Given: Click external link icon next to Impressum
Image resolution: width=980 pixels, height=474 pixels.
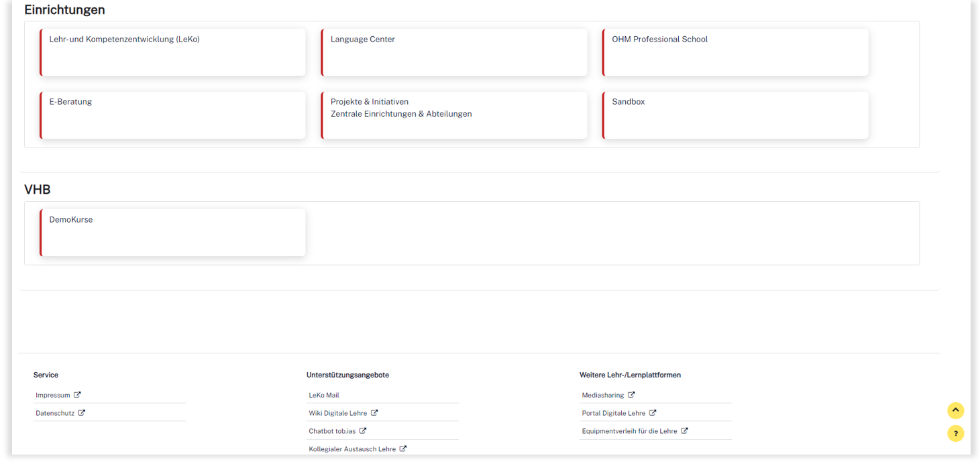Looking at the screenshot, I should [x=77, y=395].
